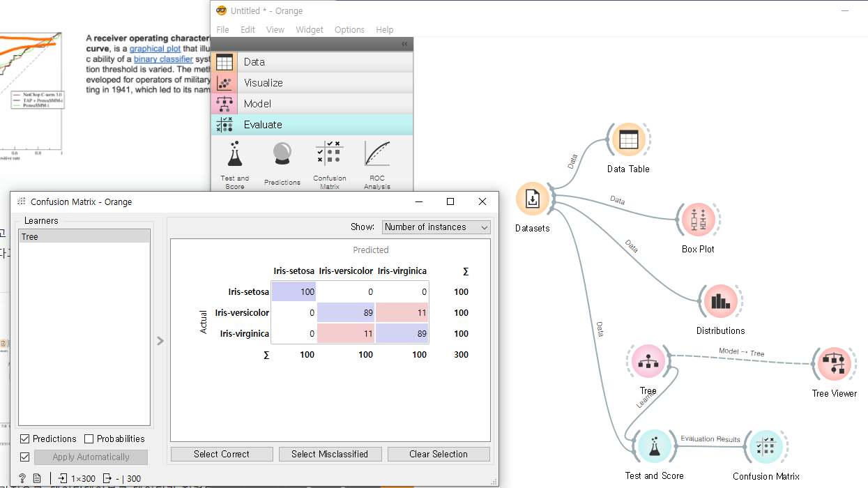Click the Iris-virginica column header
Viewport: 868px width, 488px height.
click(402, 271)
